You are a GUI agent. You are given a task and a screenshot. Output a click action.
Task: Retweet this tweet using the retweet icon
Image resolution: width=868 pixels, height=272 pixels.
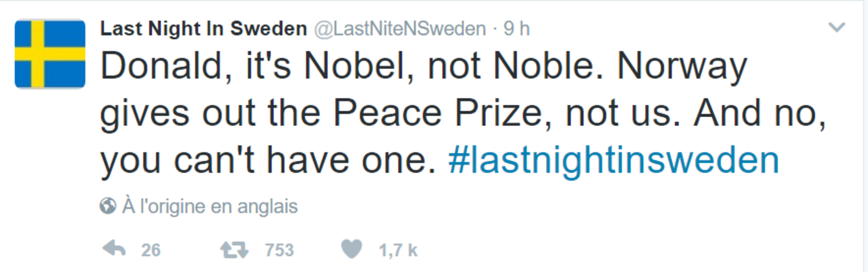(x=234, y=250)
